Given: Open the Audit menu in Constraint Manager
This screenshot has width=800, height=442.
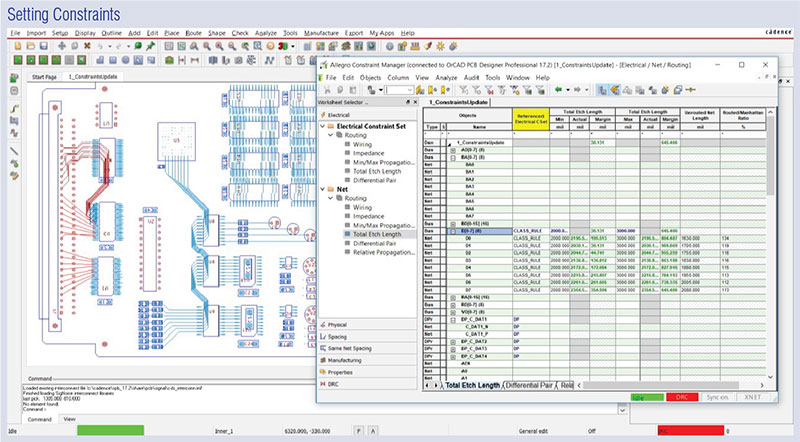Looking at the screenshot, I should [x=471, y=78].
